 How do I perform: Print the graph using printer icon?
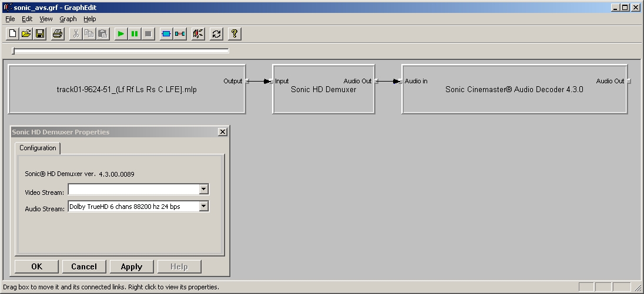[x=58, y=33]
